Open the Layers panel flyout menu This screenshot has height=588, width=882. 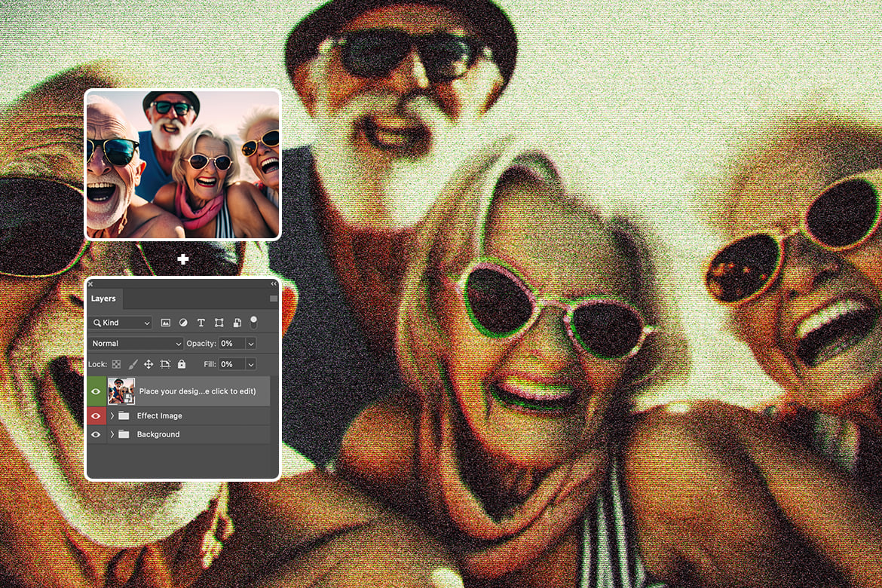pos(274,299)
